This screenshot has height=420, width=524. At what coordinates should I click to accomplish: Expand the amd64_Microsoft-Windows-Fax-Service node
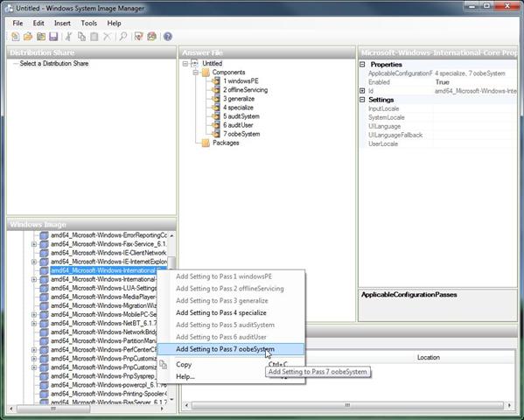34,244
